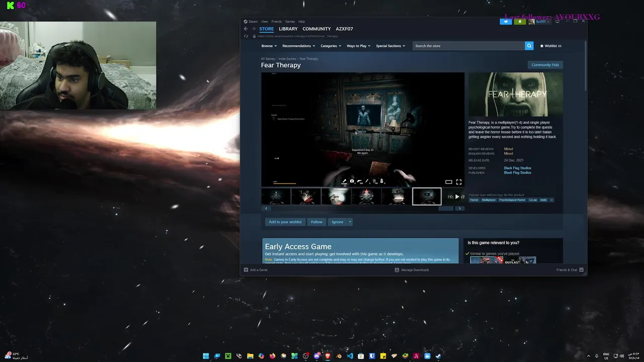Toggle theater mode rectangle icon
Viewport: 644px width, 362px height.
tap(449, 182)
